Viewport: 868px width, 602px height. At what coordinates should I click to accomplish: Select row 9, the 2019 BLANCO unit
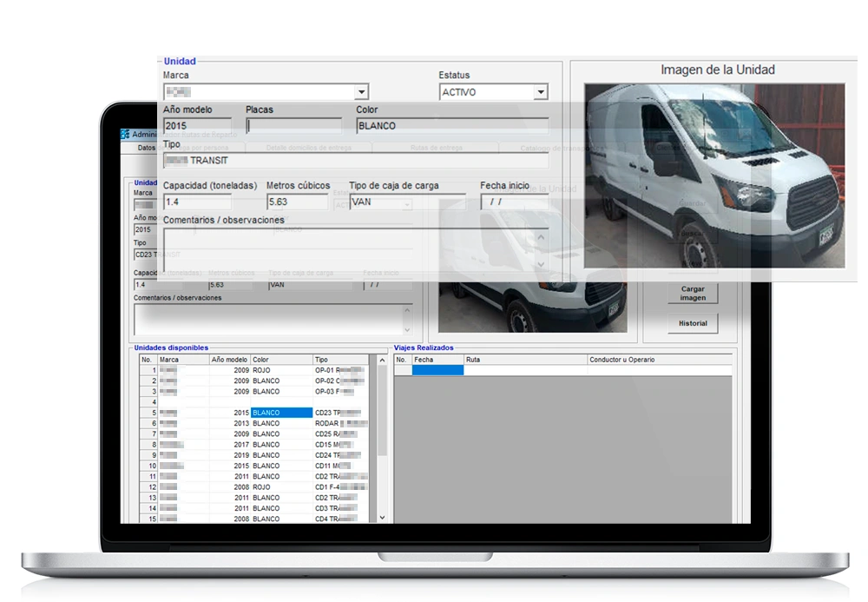(254, 455)
